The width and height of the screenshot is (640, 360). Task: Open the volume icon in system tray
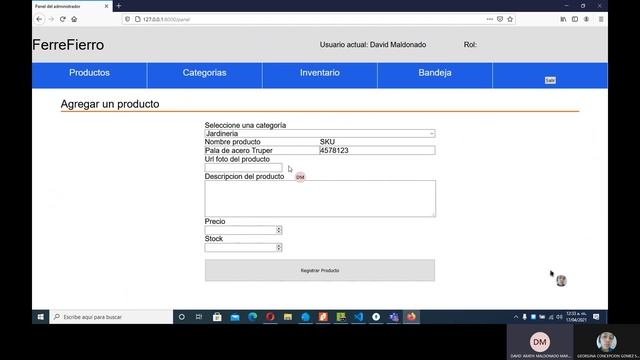[x=559, y=317]
